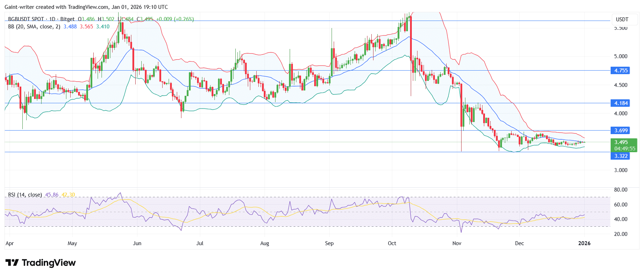
Task: Click the RSI value 45.86
Action: tap(51, 195)
